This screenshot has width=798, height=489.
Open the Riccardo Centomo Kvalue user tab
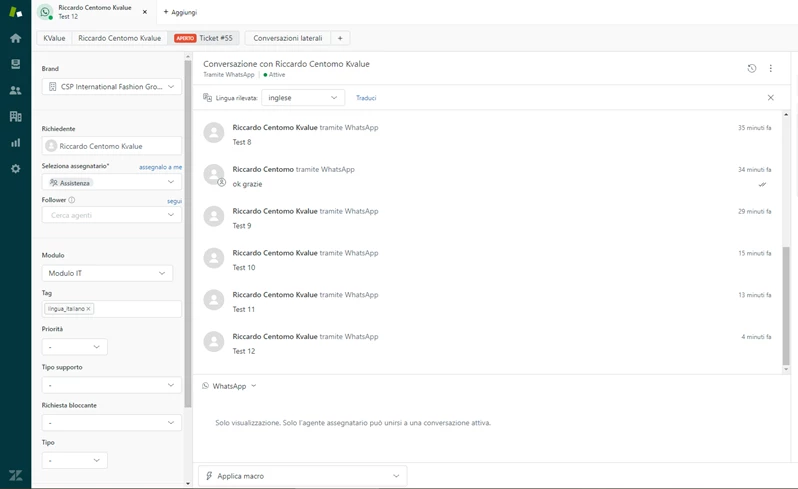click(120, 38)
